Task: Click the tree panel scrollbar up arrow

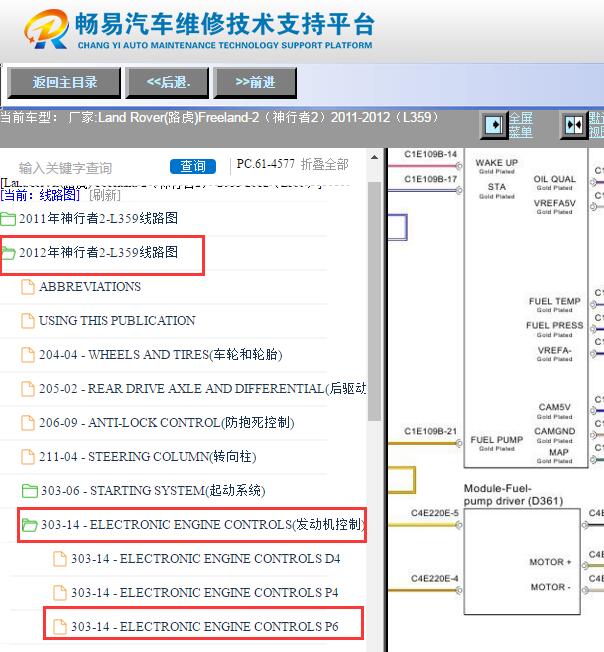Action: click(x=374, y=158)
